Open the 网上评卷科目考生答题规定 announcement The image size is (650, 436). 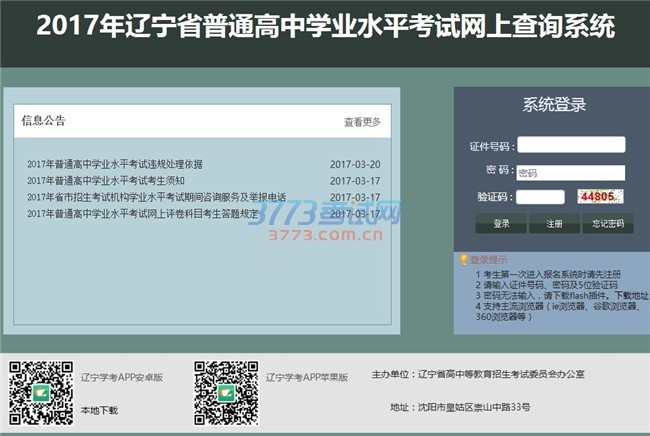[x=143, y=214]
